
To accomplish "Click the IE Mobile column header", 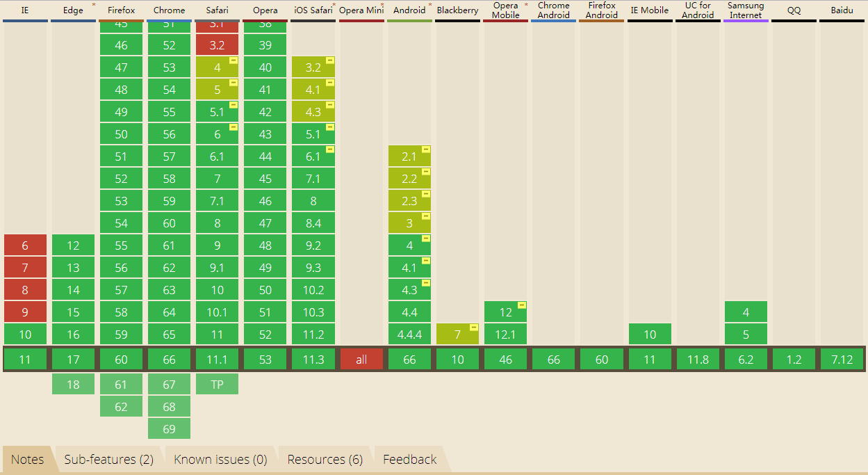I will pyautogui.click(x=650, y=10).
